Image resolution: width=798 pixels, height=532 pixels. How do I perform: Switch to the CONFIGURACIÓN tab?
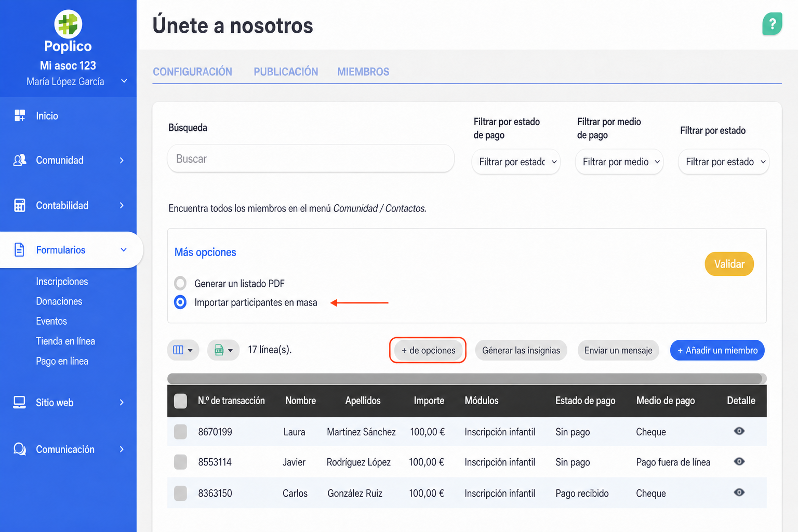tap(192, 72)
